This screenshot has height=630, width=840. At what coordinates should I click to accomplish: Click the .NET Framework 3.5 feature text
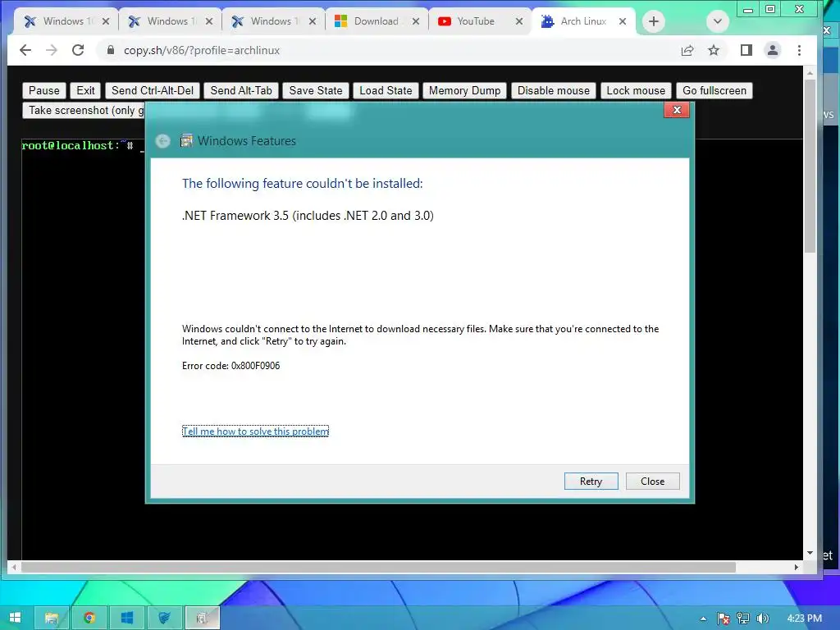[308, 216]
